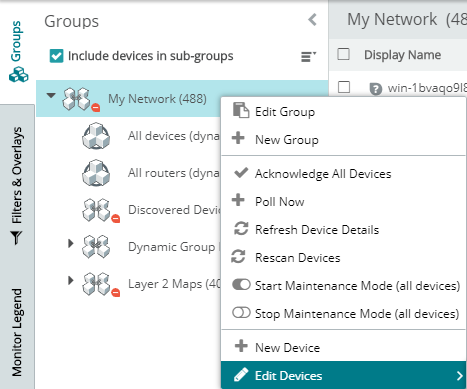Click the Start Maintenance Mode toggle icon
The image size is (467, 389).
click(x=241, y=285)
